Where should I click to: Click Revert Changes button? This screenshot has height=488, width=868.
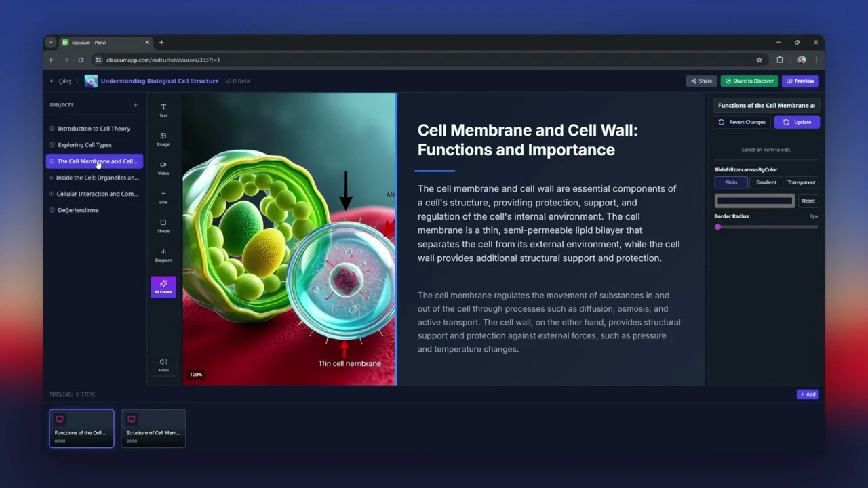tap(742, 122)
